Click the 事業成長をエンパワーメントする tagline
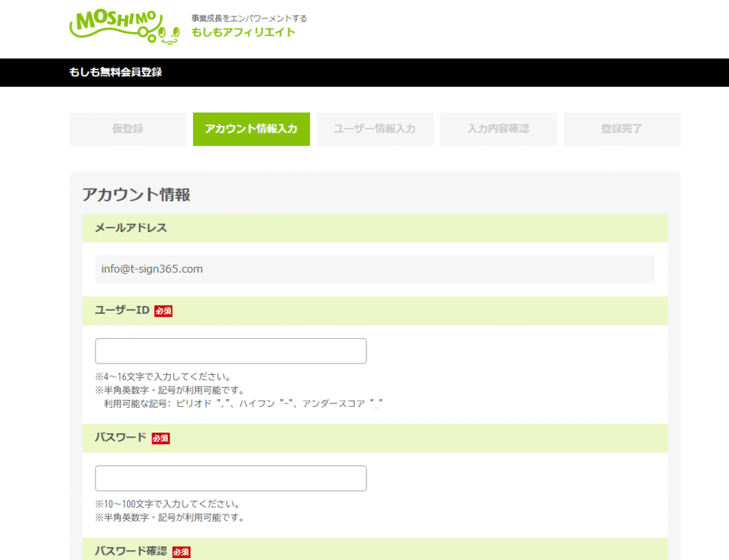Image resolution: width=729 pixels, height=560 pixels. tap(249, 18)
